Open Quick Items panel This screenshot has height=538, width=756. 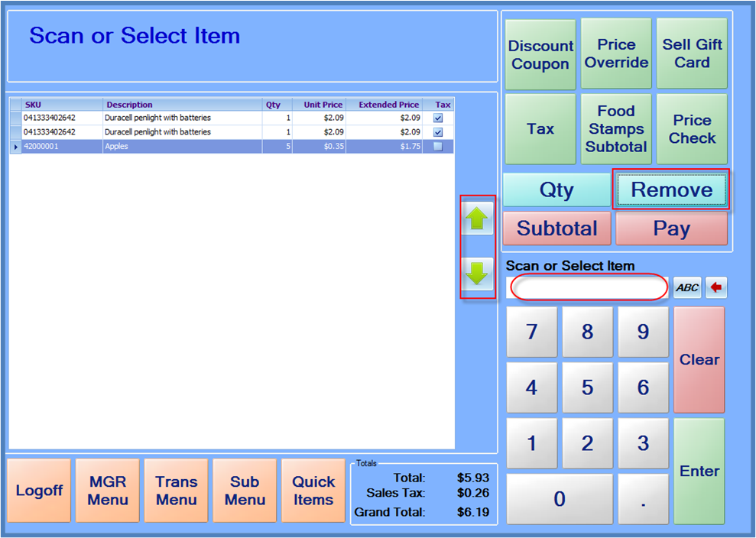[x=313, y=491]
